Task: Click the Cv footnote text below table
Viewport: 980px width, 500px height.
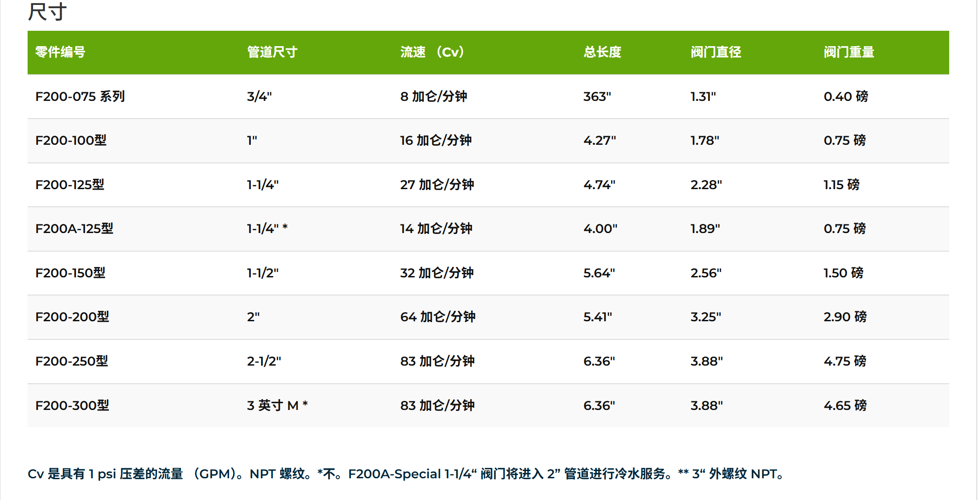Action: [405, 474]
